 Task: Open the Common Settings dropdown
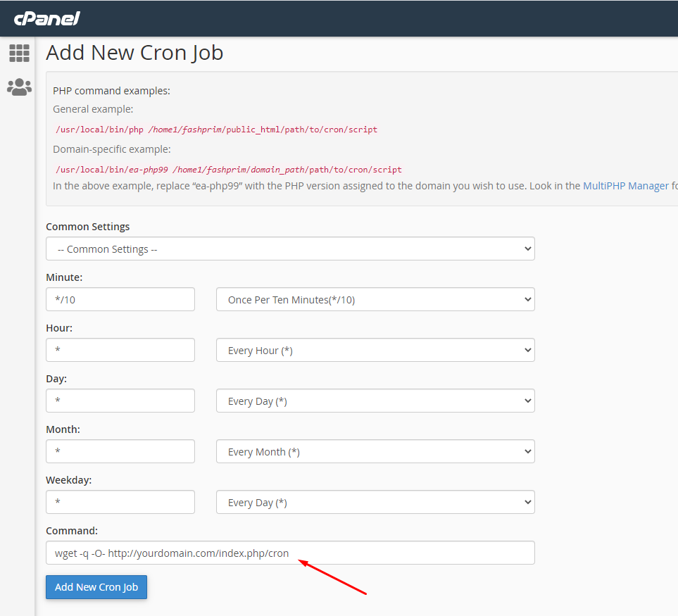(x=290, y=249)
